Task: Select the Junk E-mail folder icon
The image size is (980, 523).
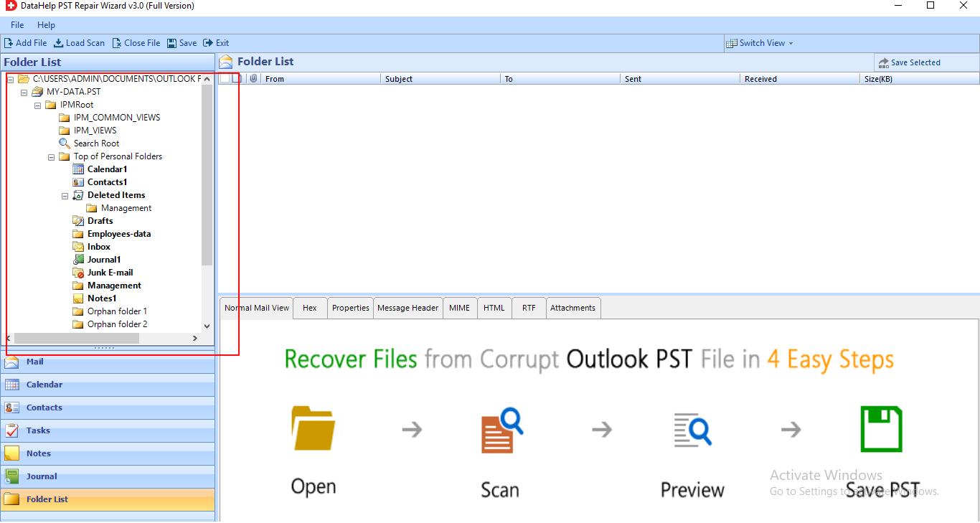Action: click(x=78, y=273)
